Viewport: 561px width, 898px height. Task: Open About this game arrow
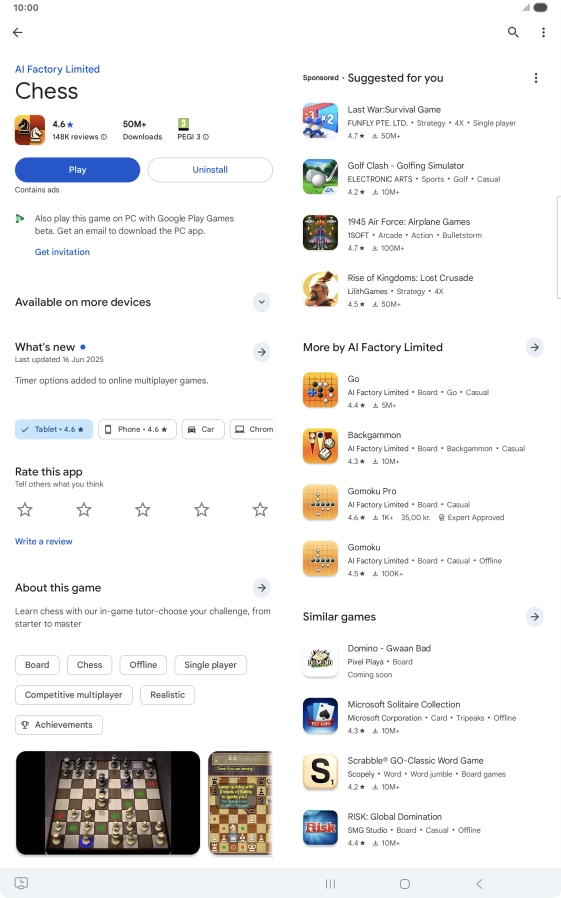pos(262,588)
